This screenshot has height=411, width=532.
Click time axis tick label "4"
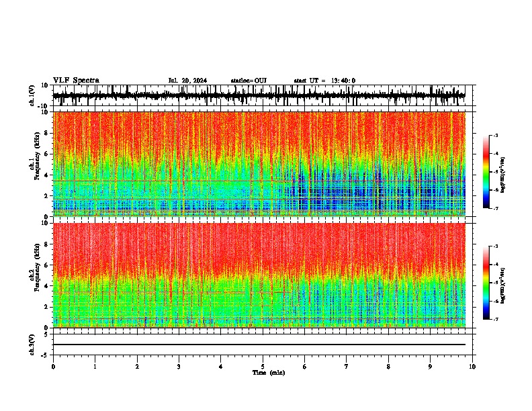click(x=221, y=367)
